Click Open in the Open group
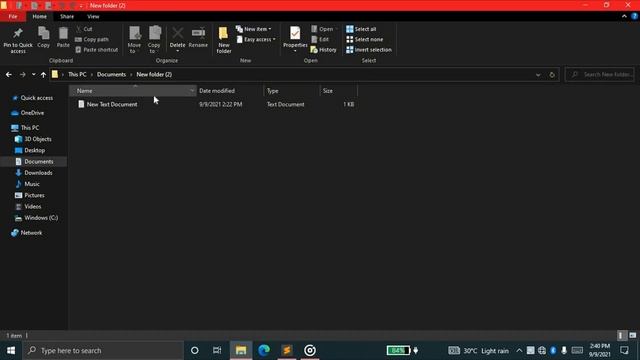This screenshot has height=360, width=640. [323, 29]
